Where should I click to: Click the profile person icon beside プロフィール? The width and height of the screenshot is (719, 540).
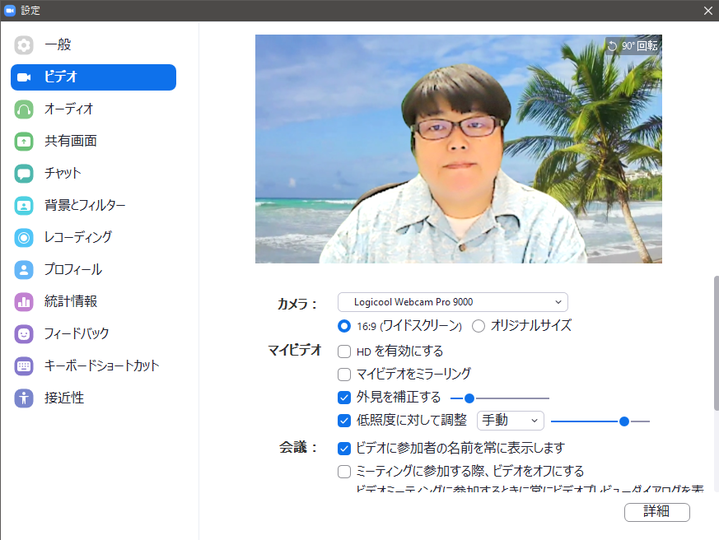(24, 270)
